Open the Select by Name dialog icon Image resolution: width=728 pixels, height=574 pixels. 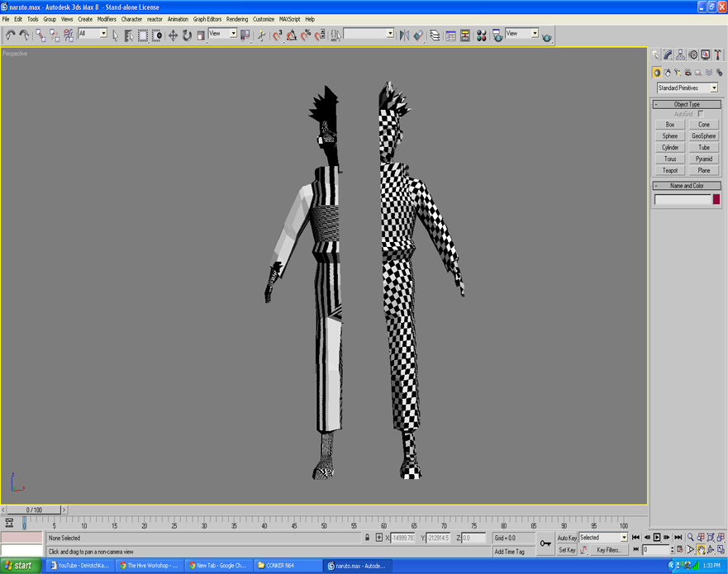click(129, 36)
